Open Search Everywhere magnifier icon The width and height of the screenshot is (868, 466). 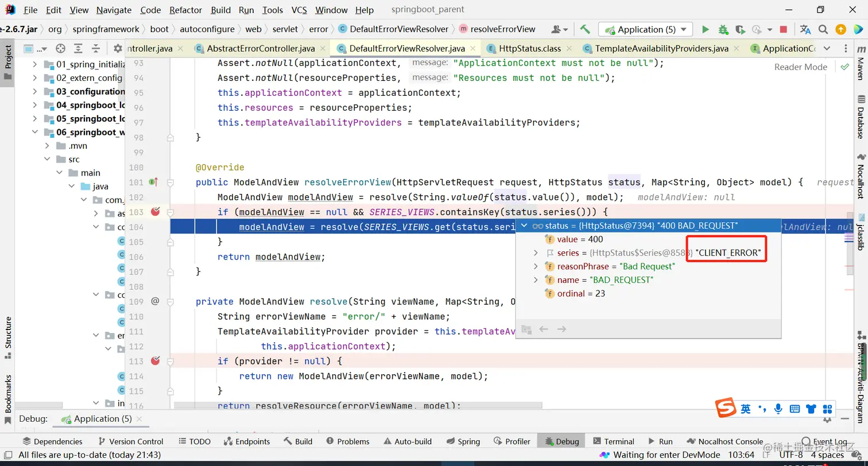tap(823, 29)
